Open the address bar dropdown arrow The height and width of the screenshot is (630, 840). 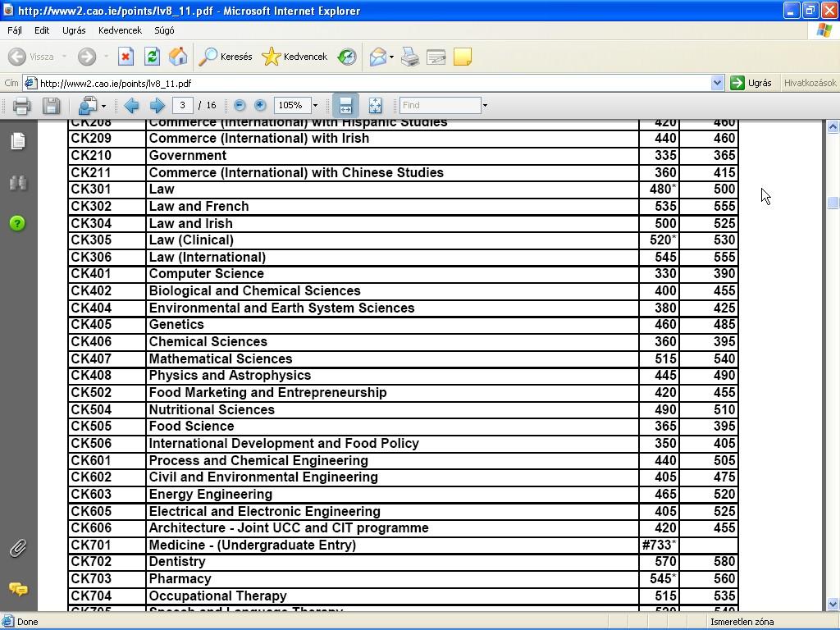pyautogui.click(x=717, y=83)
